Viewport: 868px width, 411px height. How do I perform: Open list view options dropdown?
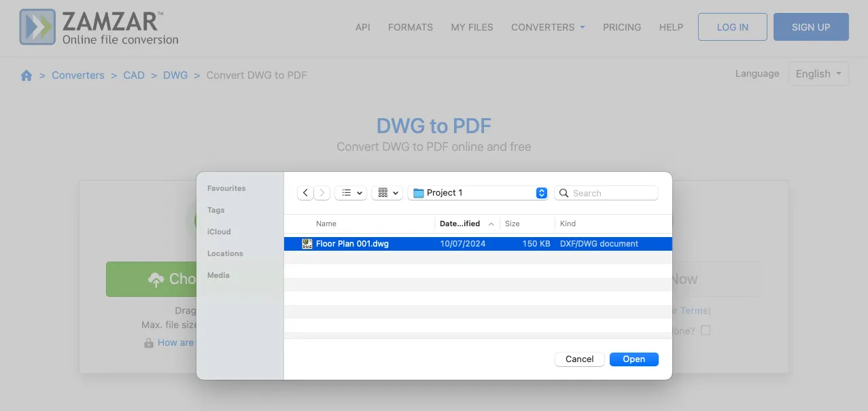pos(351,193)
